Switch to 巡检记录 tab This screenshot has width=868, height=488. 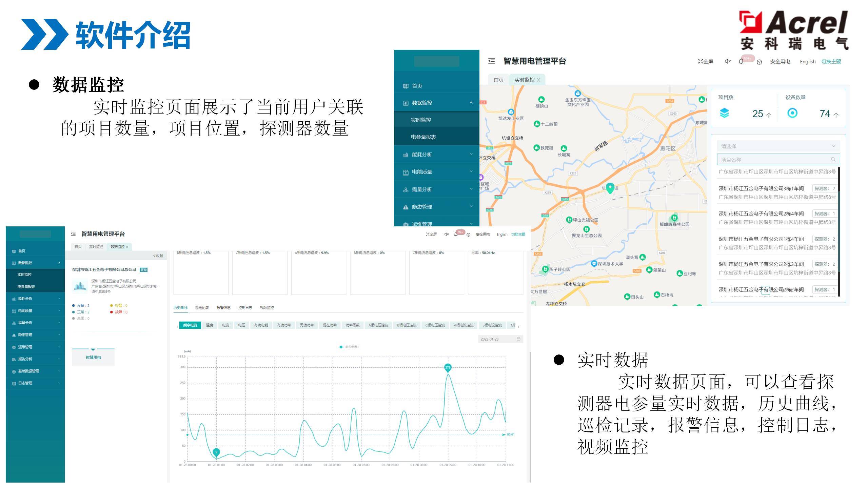(202, 308)
